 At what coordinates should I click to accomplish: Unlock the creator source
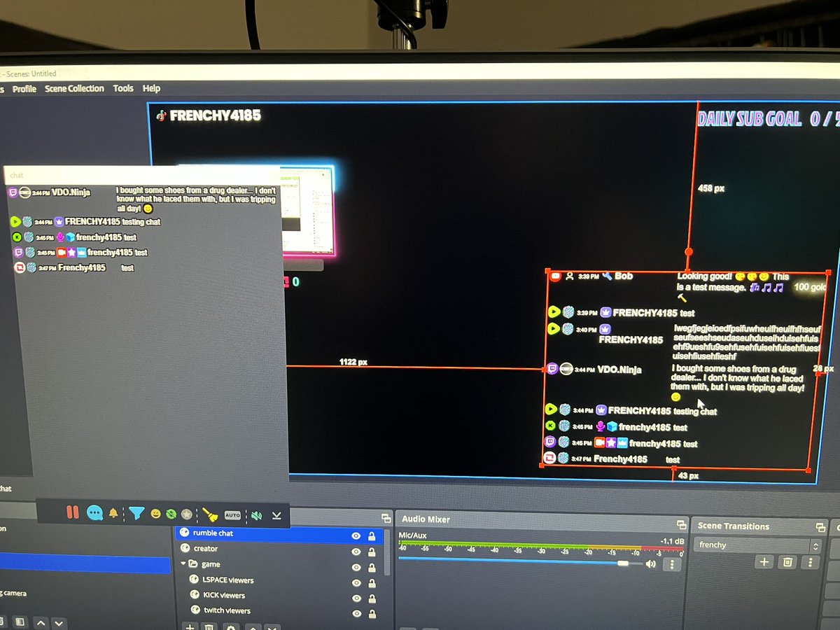[372, 552]
